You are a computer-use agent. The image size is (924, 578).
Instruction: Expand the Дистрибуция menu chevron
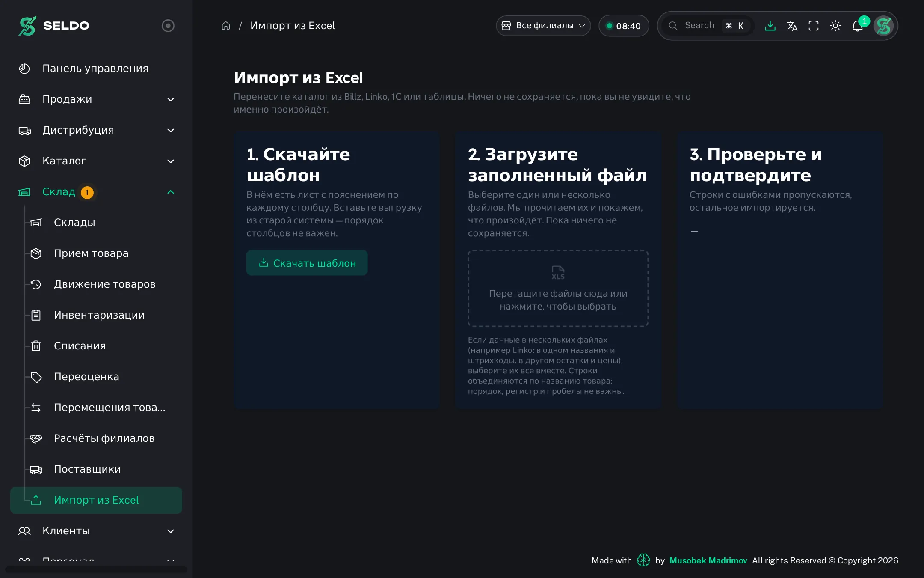pos(171,130)
